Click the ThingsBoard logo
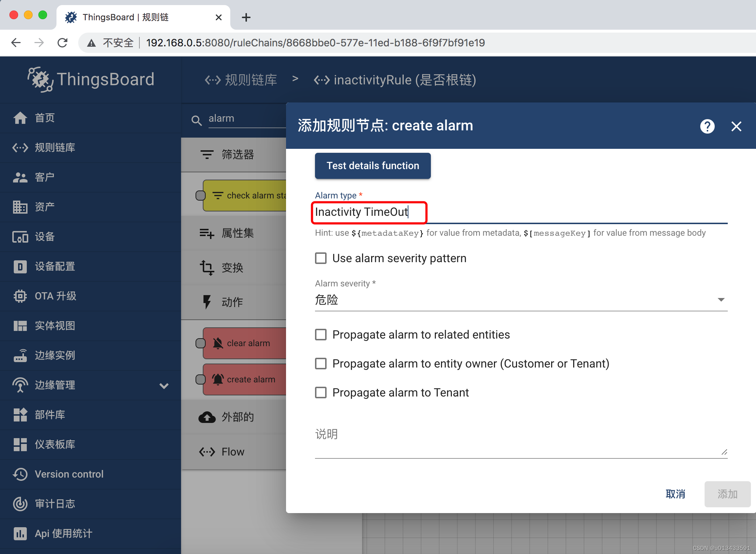 pyautogui.click(x=91, y=80)
